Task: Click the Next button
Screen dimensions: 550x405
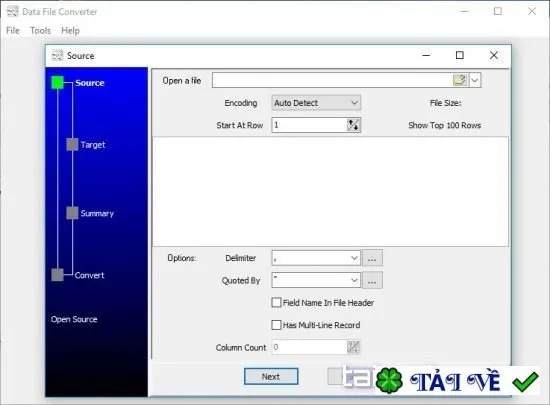Action: click(x=271, y=377)
